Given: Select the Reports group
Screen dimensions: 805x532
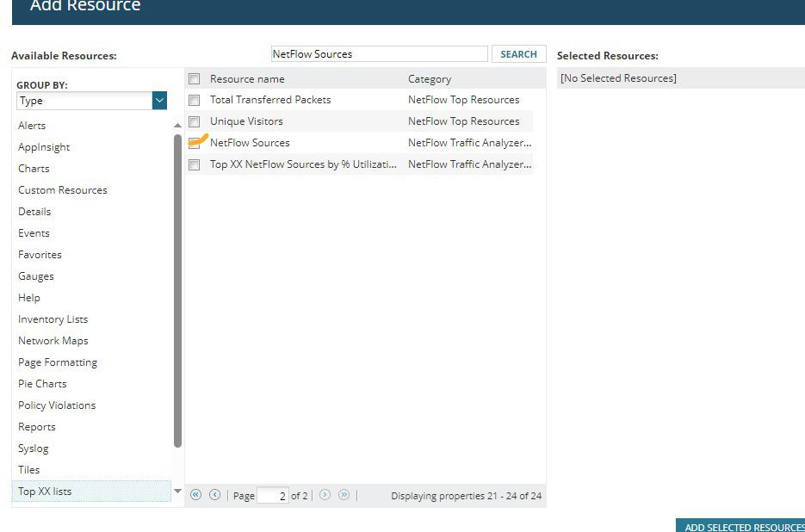Looking at the screenshot, I should click(x=37, y=427).
